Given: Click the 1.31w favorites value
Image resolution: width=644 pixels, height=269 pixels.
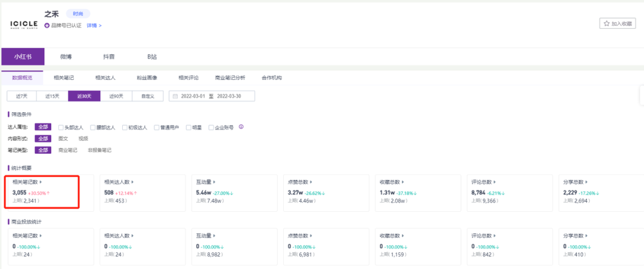Looking at the screenshot, I should [x=388, y=192].
